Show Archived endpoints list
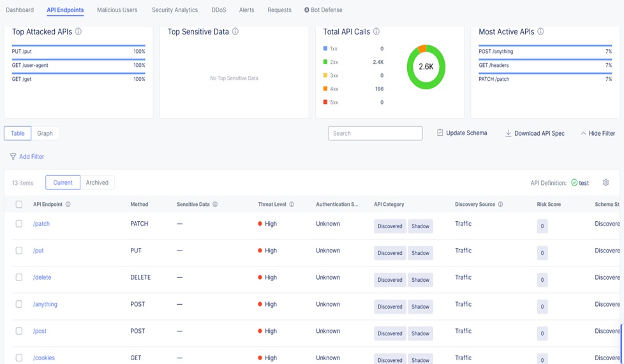Image resolution: width=624 pixels, height=364 pixels. coord(97,182)
